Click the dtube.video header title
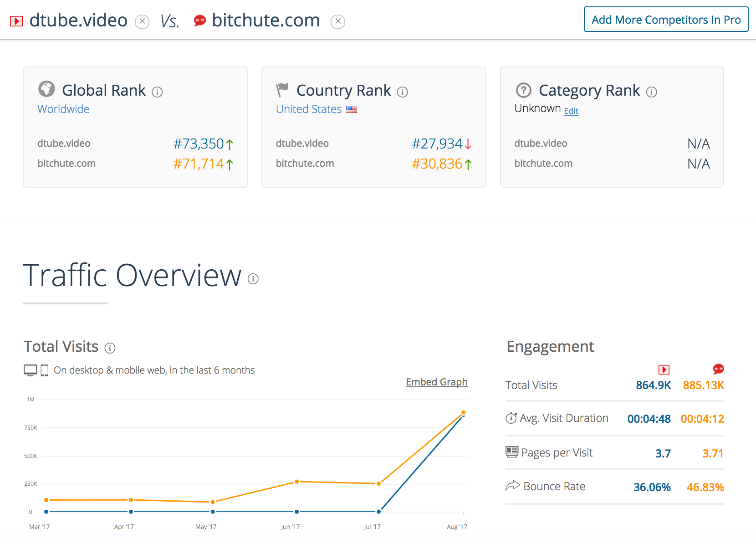756x544 pixels. [78, 21]
